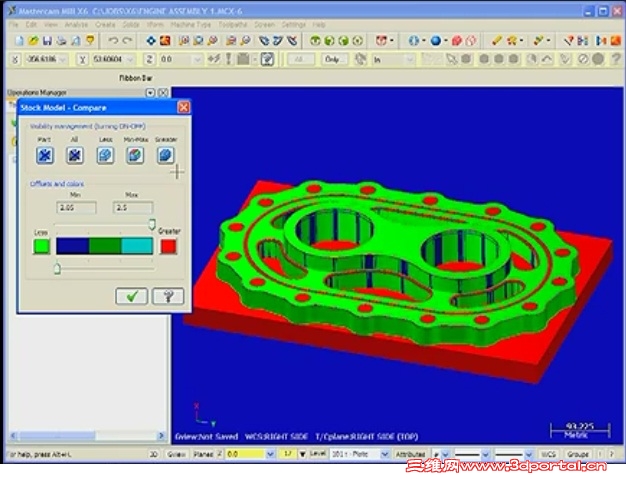Click the Operations Manager horizontal scrollbar

87,435
